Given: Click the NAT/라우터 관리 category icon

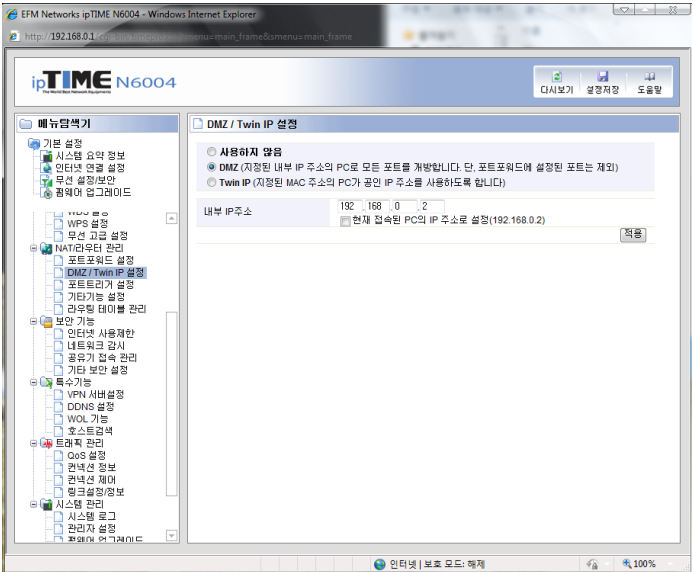Looking at the screenshot, I should click(46, 248).
